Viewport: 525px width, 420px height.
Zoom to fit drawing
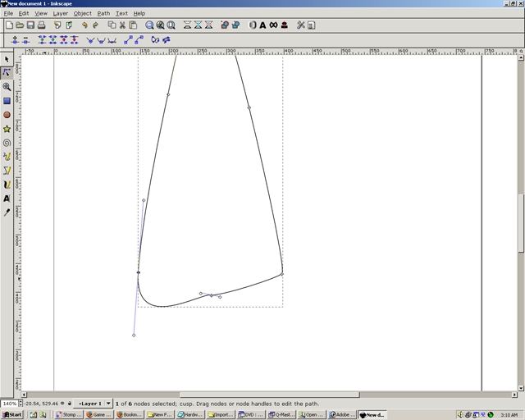pos(161,25)
